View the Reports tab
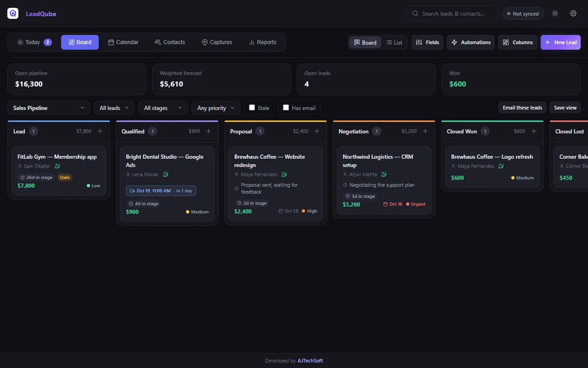The width and height of the screenshot is (588, 368). pos(262,42)
